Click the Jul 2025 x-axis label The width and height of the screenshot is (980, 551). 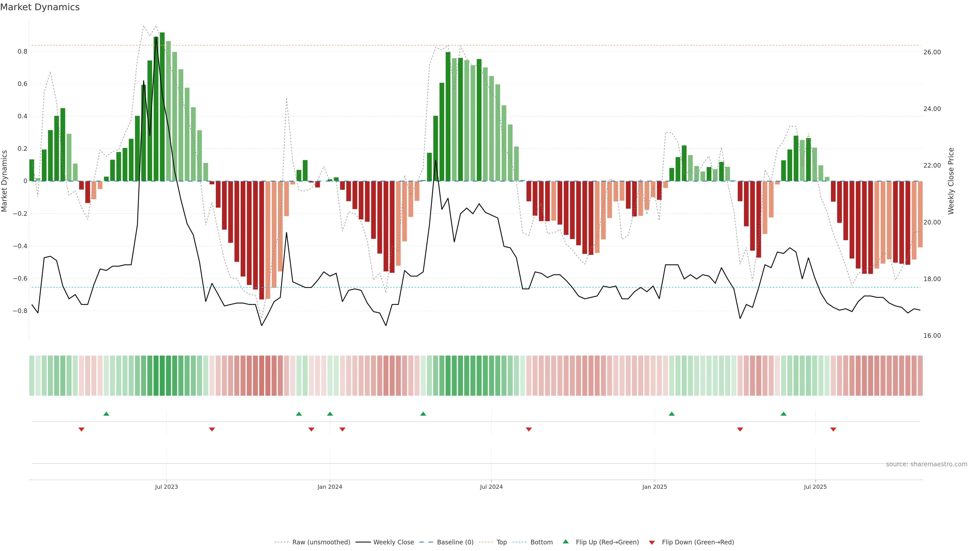(815, 487)
